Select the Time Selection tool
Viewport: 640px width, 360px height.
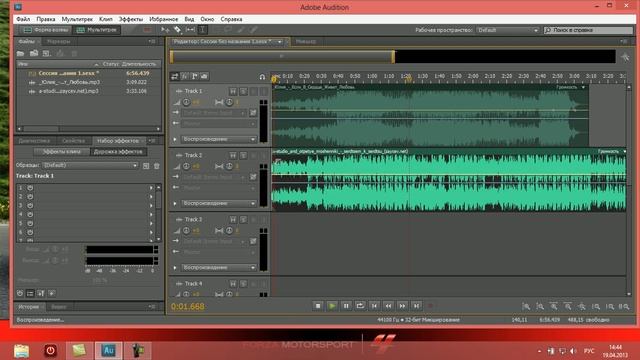[202, 30]
